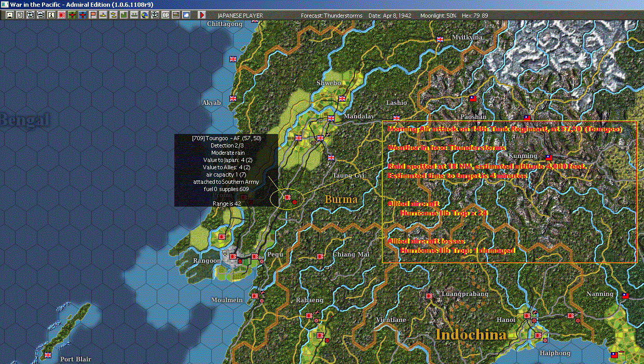Click the 'Rangoon' city label
Image resolution: width=644 pixels, height=364 pixels.
[207, 261]
